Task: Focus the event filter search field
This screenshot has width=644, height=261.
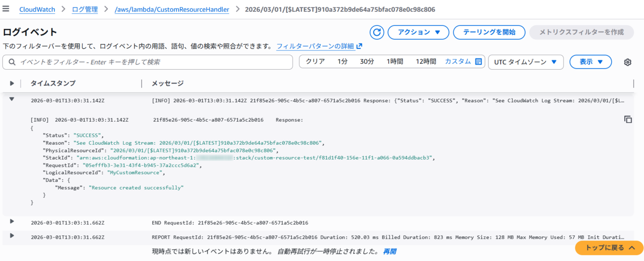Action: [148, 62]
